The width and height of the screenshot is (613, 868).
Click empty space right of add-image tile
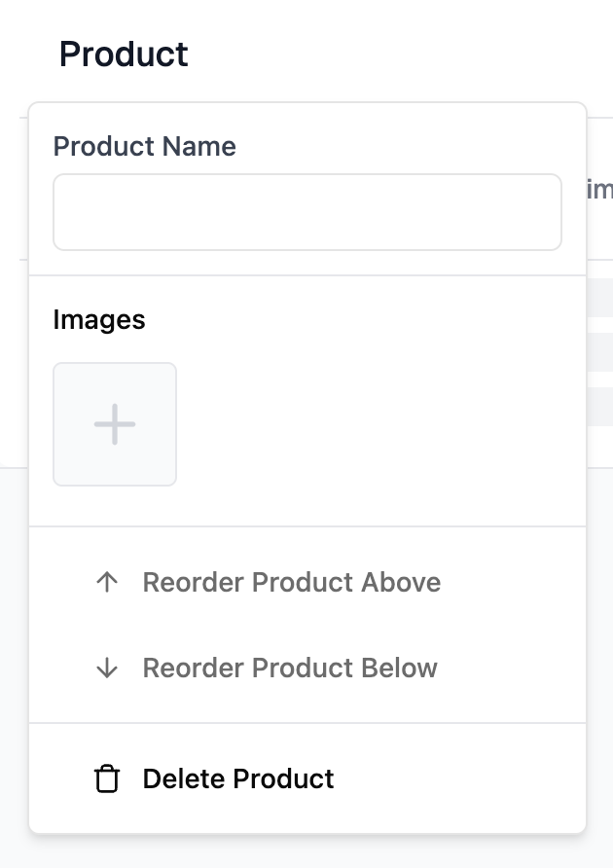click(x=379, y=424)
